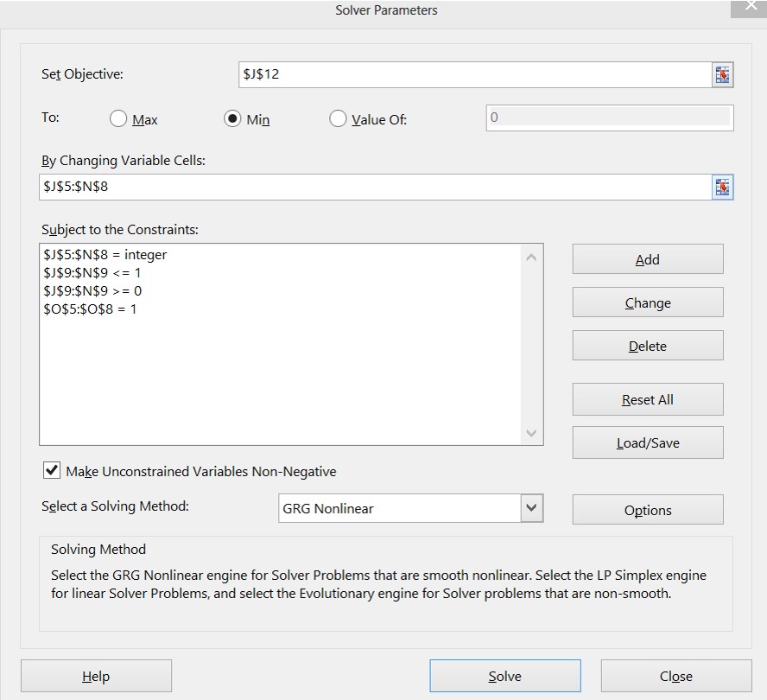Viewport: 767px width, 700px height.
Task: Select constraint $J$5:$N$8 = integer
Action: [x=105, y=255]
